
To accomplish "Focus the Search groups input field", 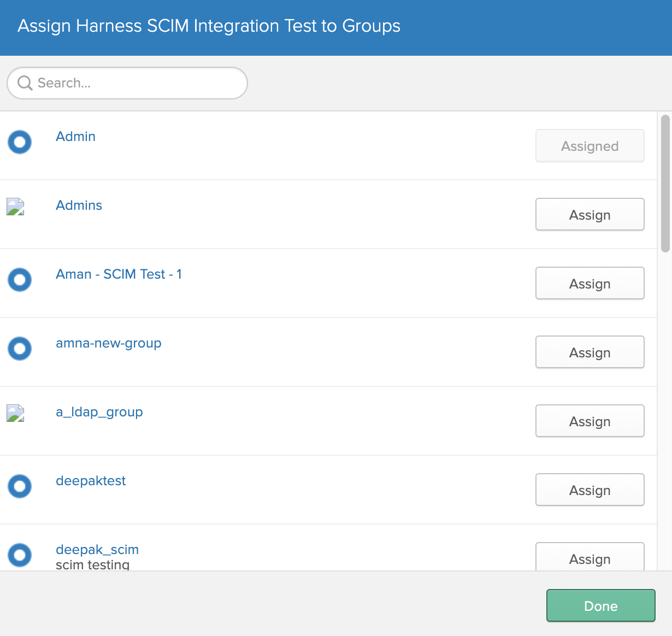I will click(x=127, y=83).
